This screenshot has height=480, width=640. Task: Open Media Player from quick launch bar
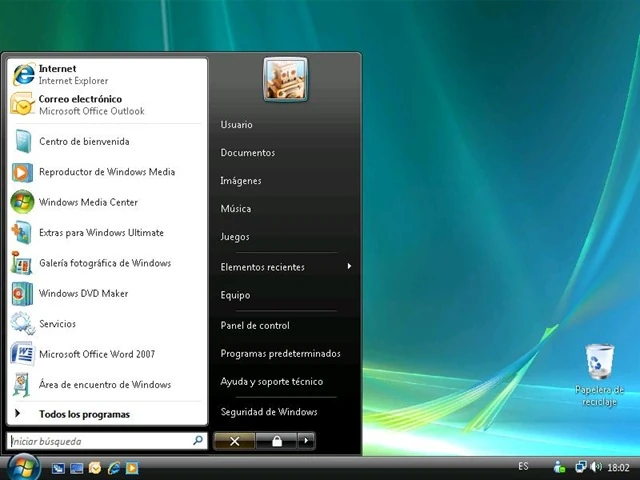point(132,468)
